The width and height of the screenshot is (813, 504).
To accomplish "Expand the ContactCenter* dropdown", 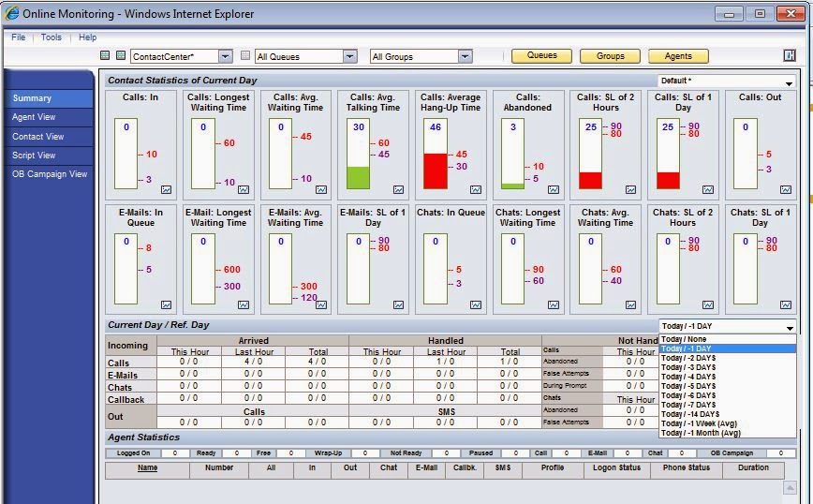I will tap(225, 56).
